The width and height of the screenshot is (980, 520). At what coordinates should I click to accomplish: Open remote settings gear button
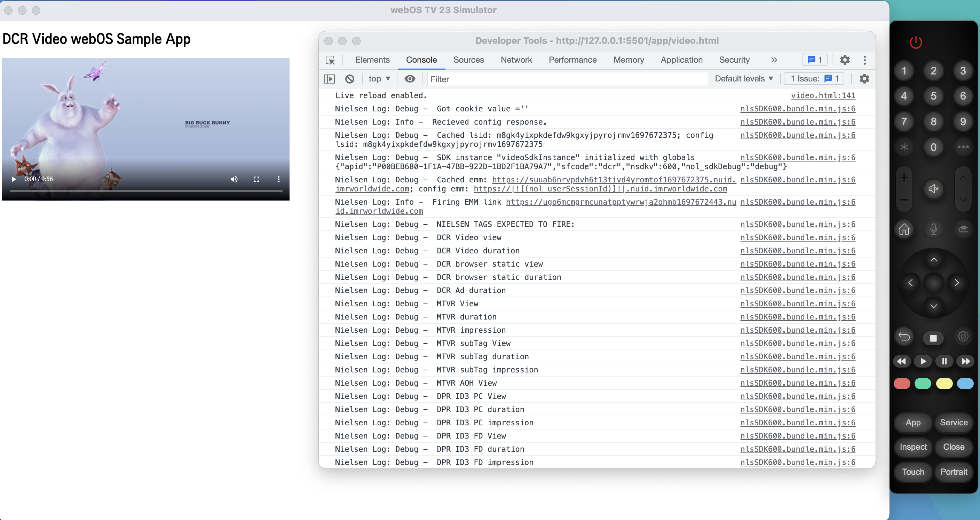pyautogui.click(x=963, y=337)
